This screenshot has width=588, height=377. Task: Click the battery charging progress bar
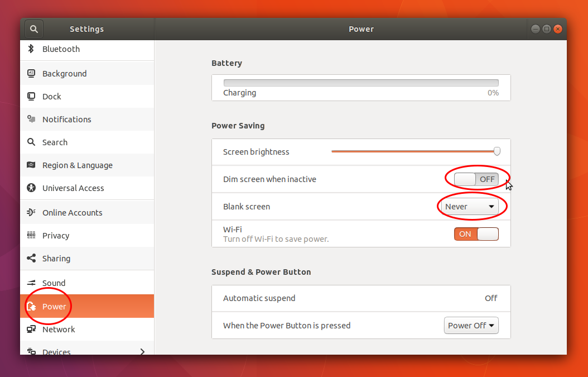pos(361,83)
